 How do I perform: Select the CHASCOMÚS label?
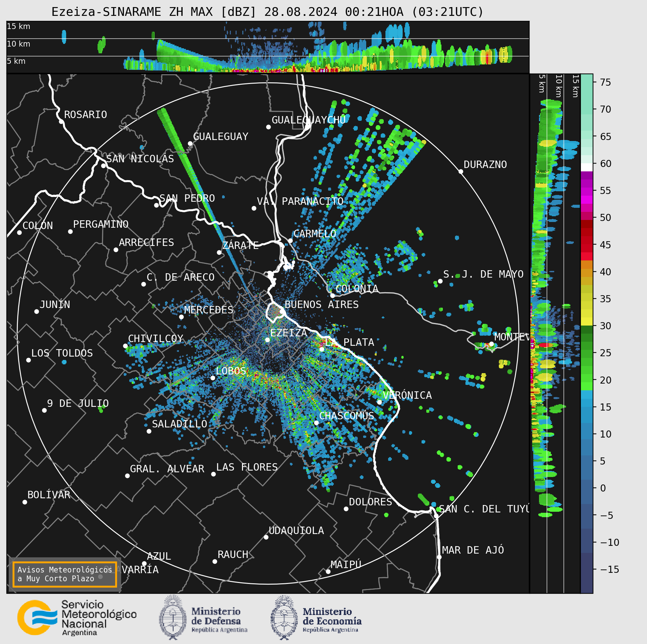pyautogui.click(x=347, y=416)
